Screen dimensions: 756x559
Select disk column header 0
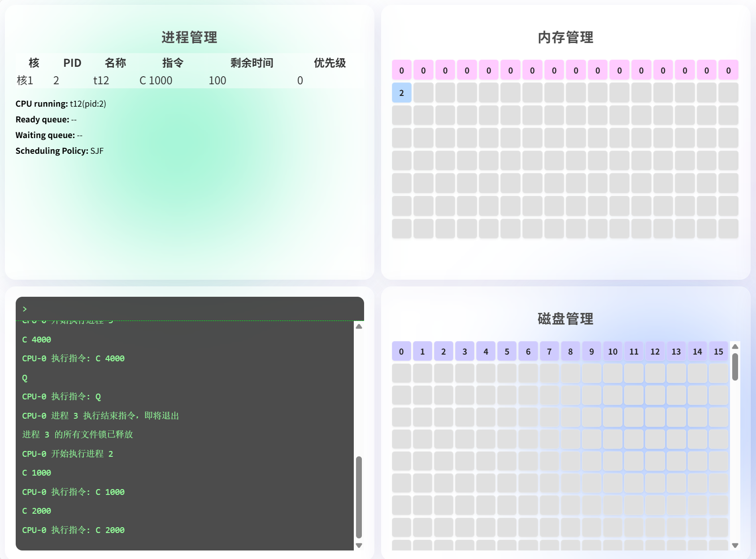click(x=401, y=351)
